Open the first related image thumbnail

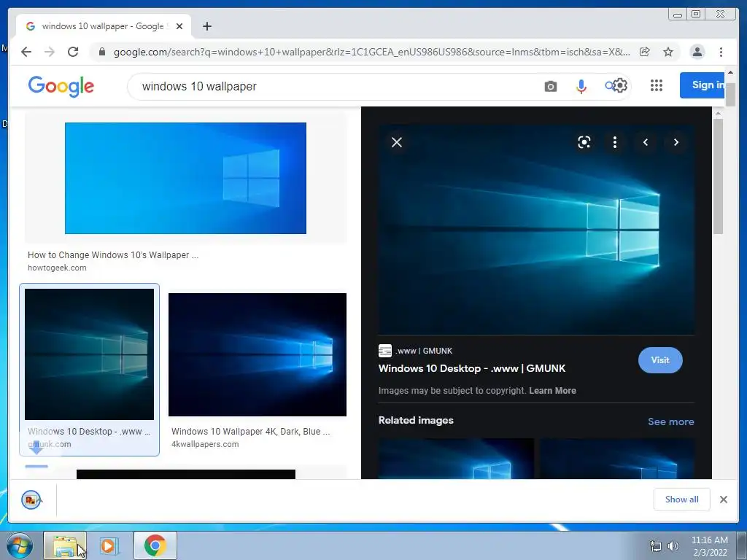[x=456, y=459]
